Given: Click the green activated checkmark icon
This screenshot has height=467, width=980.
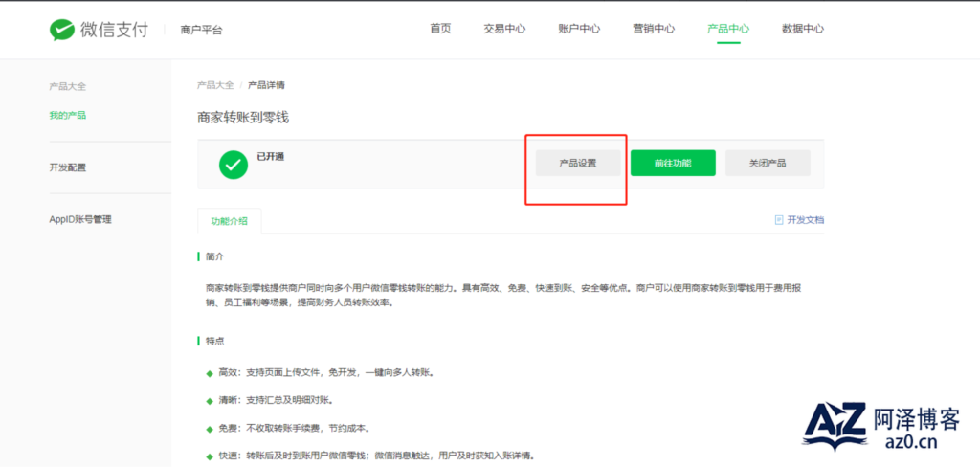Looking at the screenshot, I should pos(234,165).
